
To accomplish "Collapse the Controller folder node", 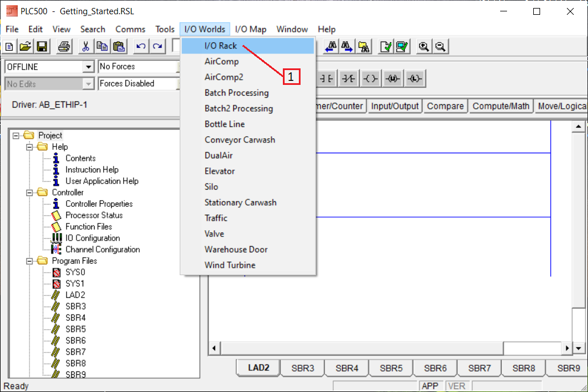I will 29,193.
